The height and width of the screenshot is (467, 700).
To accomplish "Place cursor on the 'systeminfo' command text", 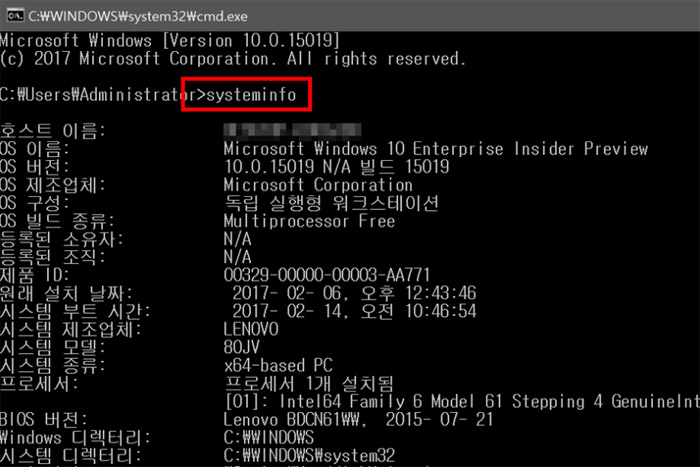I will [x=251, y=95].
